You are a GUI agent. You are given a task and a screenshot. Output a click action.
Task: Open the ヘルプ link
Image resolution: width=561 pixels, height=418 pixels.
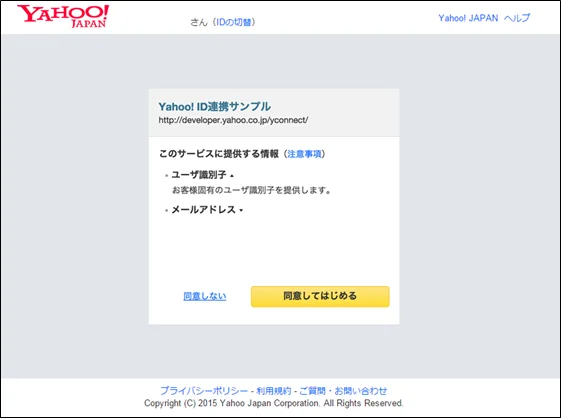pos(517,18)
